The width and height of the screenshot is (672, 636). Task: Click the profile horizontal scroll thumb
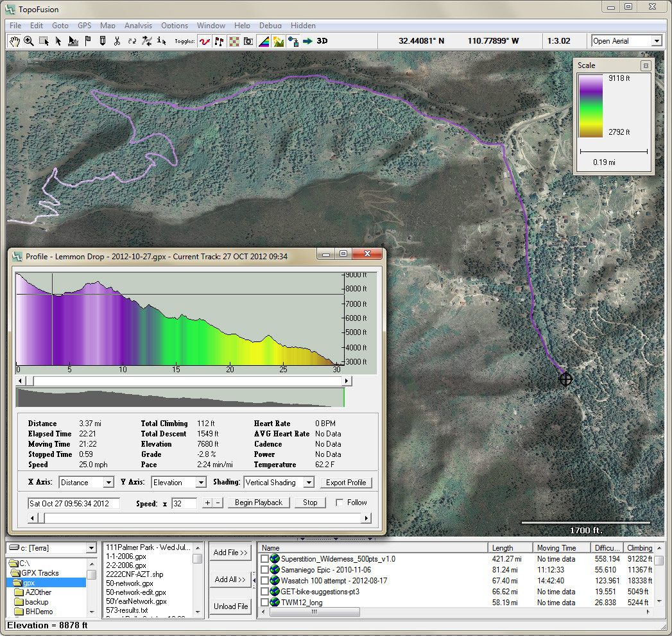point(30,381)
